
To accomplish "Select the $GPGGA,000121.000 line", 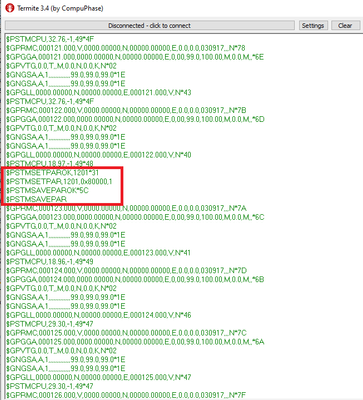I will pyautogui.click(x=135, y=57).
